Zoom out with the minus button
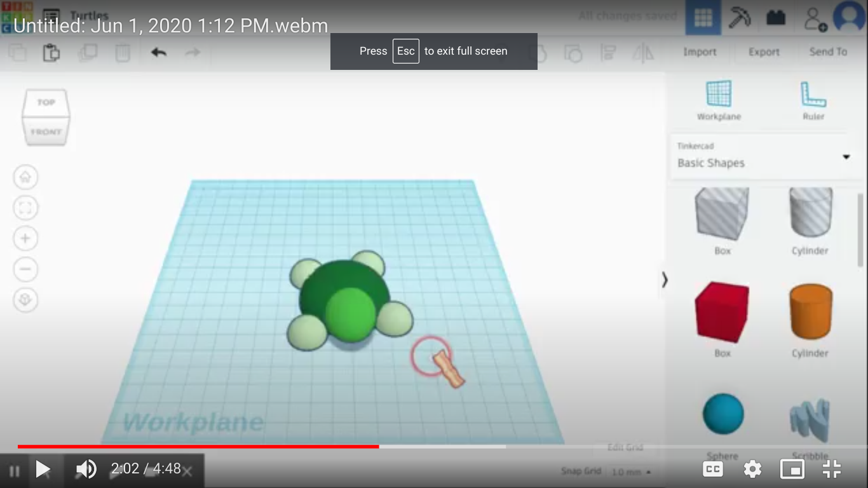The image size is (868, 488). 25,269
